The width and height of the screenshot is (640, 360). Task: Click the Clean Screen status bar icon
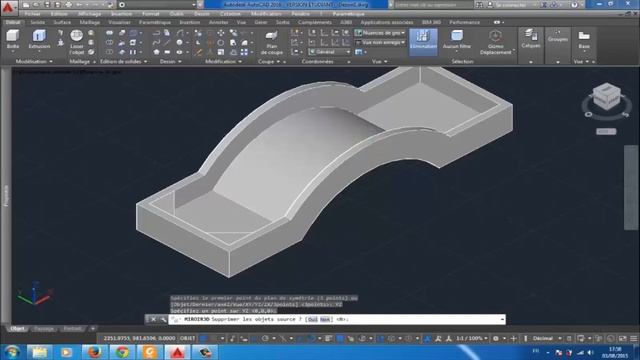[622, 338]
